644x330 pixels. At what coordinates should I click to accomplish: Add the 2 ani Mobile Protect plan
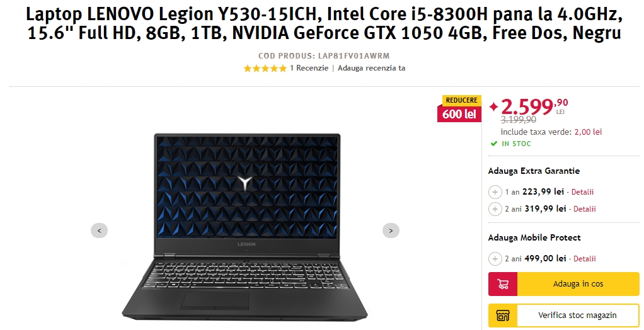coord(495,259)
